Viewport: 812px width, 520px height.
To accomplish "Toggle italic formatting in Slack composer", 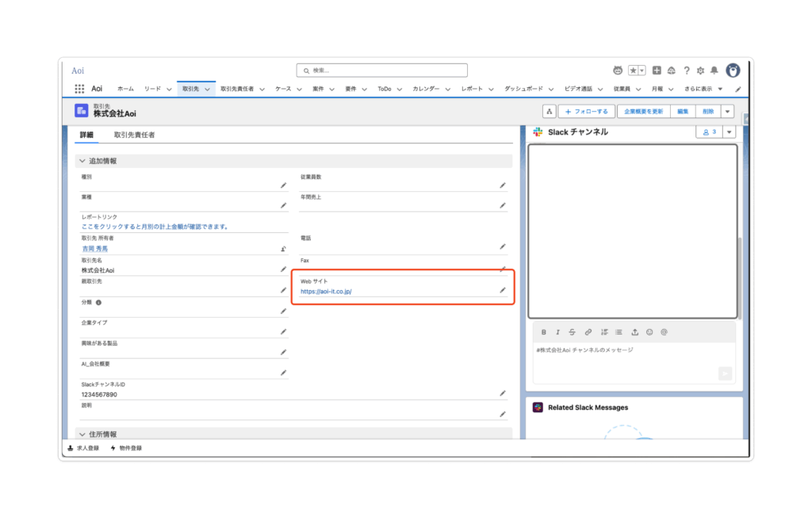I will (557, 332).
